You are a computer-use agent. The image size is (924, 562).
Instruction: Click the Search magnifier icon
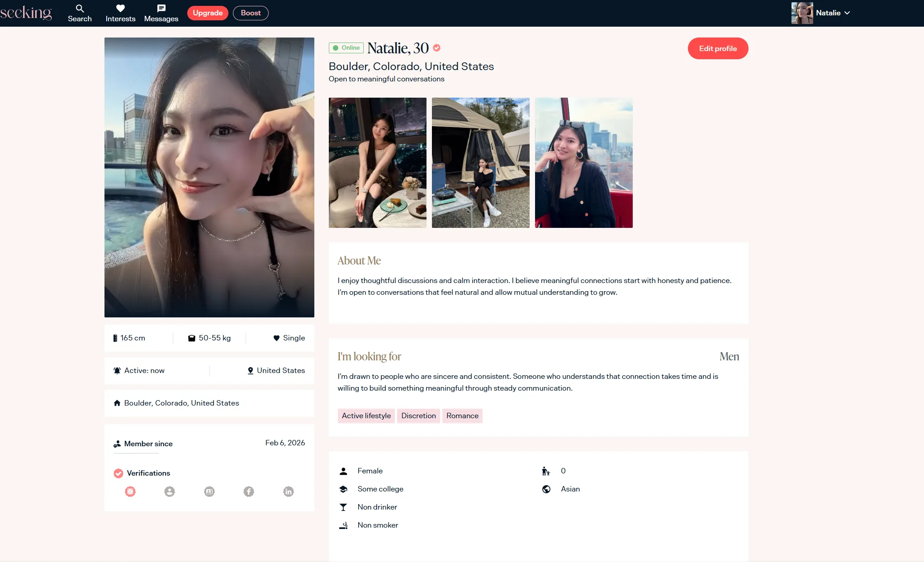coord(80,8)
